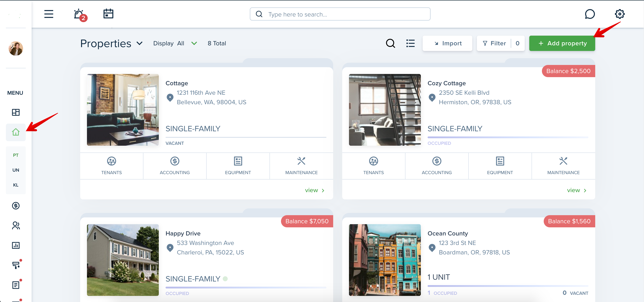Image resolution: width=644 pixels, height=302 pixels.
Task: Open the hamburger menu
Action: coord(49,14)
